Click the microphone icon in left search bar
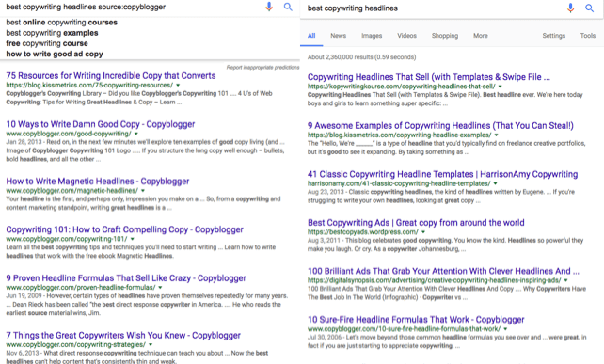This screenshot has height=364, width=604. pos(269,7)
